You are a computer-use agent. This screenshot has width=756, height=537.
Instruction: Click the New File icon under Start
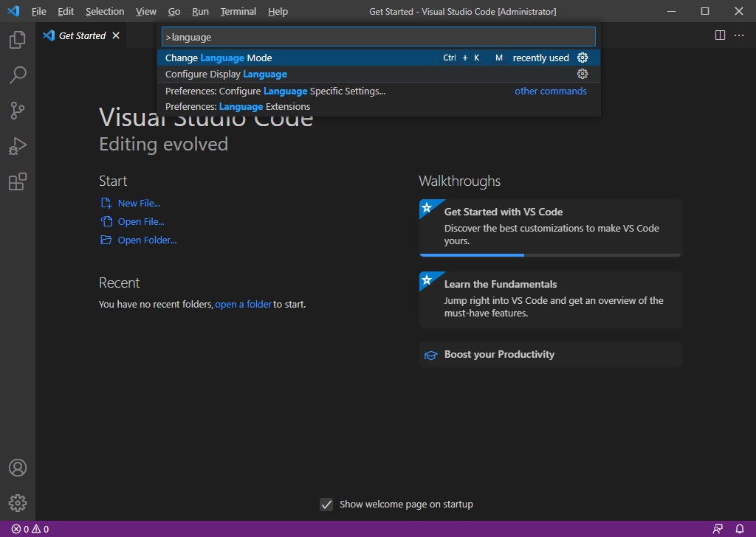tap(106, 204)
